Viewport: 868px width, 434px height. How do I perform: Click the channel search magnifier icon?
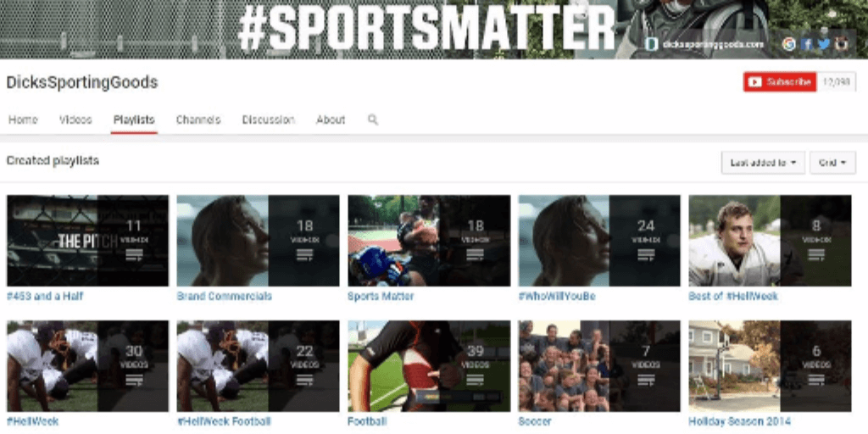tap(373, 120)
